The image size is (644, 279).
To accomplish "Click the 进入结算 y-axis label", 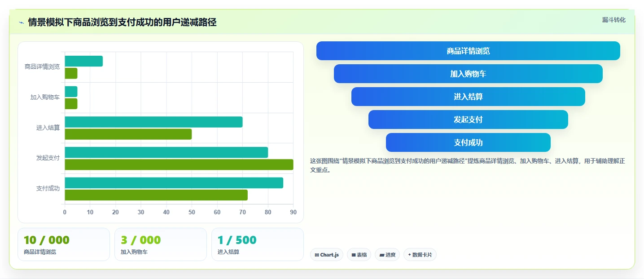I will tap(48, 128).
